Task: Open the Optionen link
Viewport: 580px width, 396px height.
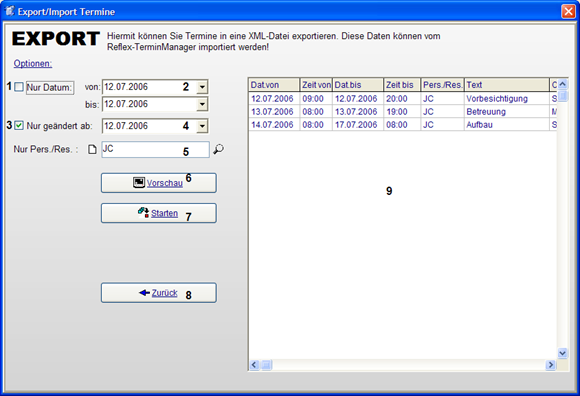Action: point(33,64)
